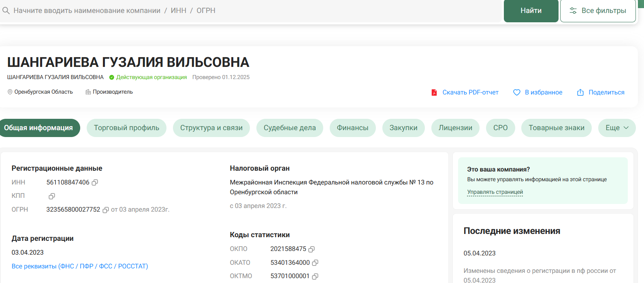Copy the ОКПО code using copy icon
Viewport: 644px width, 283px height.
tap(311, 249)
